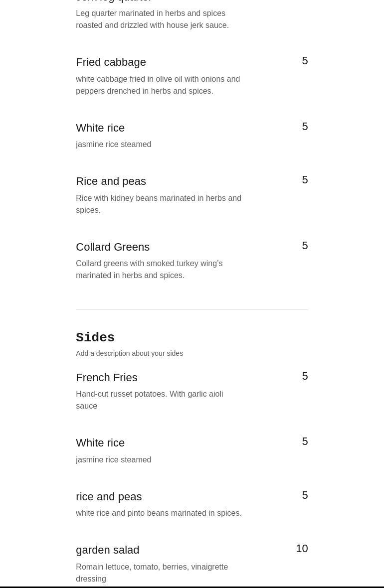
Task: Select the Fried cabbage description text
Action: click(158, 85)
